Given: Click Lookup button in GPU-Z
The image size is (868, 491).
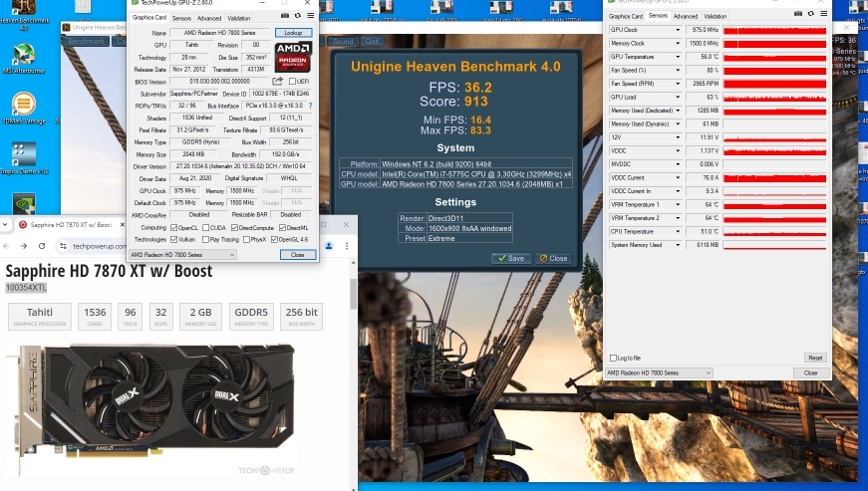Looking at the screenshot, I should tap(293, 33).
